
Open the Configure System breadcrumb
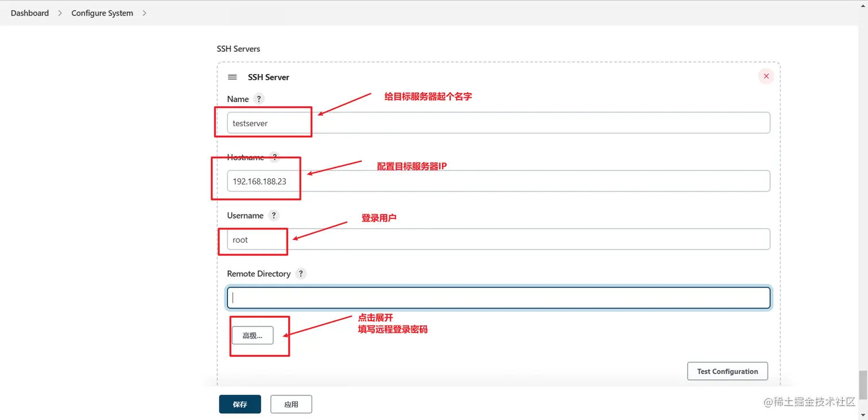pos(102,13)
